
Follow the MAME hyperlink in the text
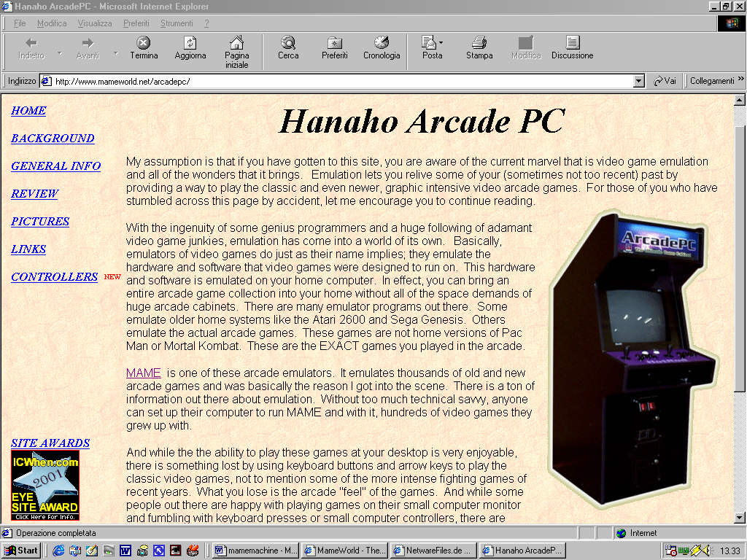144,373
